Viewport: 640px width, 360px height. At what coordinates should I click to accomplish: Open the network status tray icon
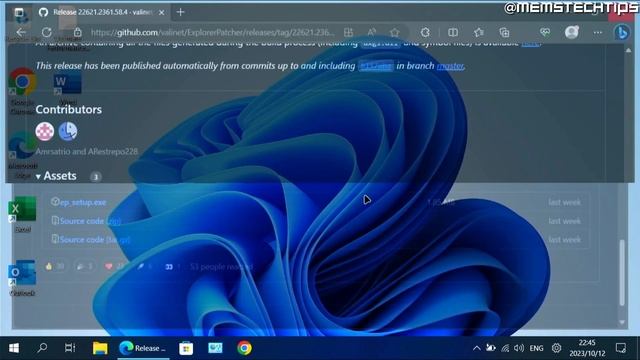[x=505, y=348]
